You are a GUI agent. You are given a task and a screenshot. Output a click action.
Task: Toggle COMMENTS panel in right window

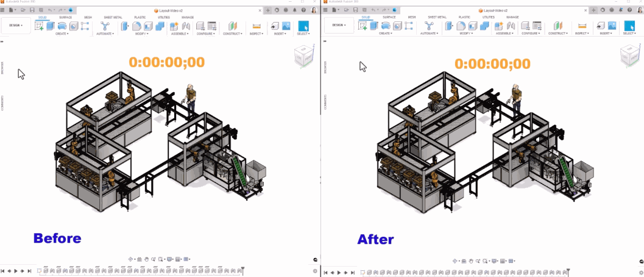[x=325, y=103]
